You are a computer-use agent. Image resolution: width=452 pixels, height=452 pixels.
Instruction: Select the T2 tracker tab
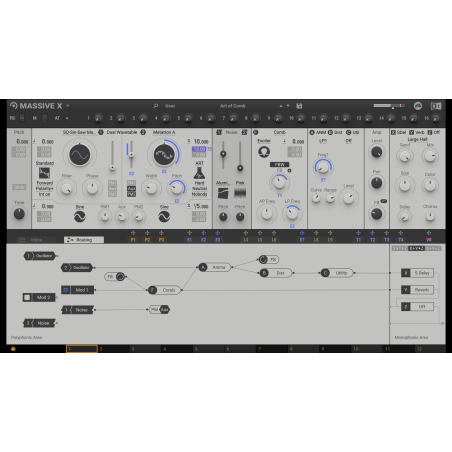coord(372,240)
